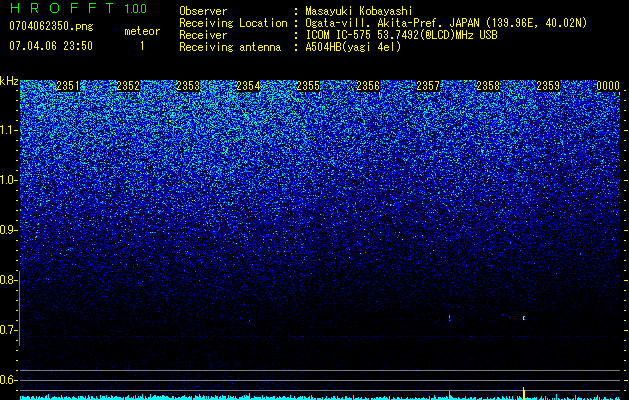Click the Receiving antenna label

coord(230,47)
